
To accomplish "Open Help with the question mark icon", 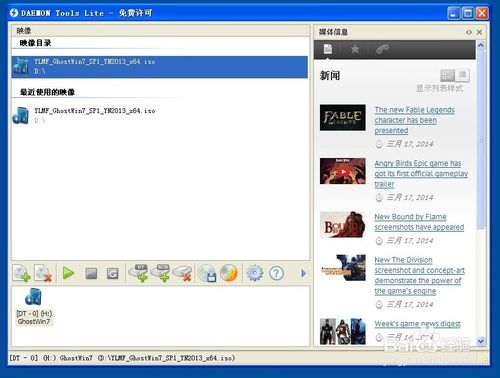I will [276, 273].
